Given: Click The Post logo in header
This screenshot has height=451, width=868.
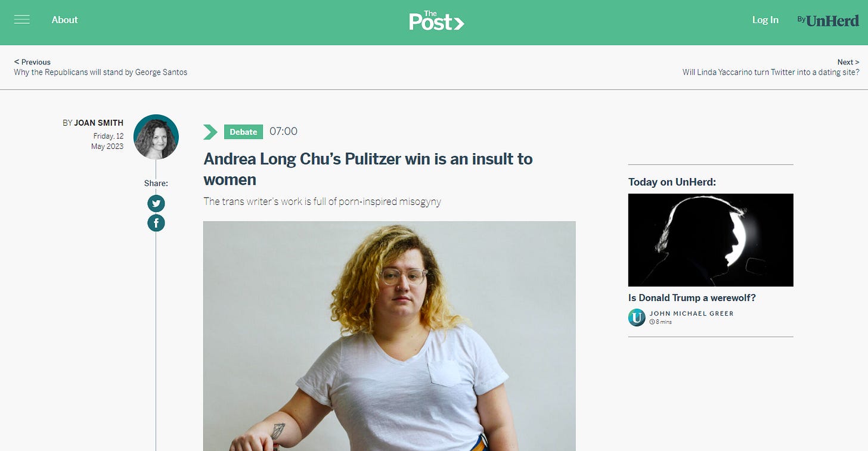Looking at the screenshot, I should (436, 21).
